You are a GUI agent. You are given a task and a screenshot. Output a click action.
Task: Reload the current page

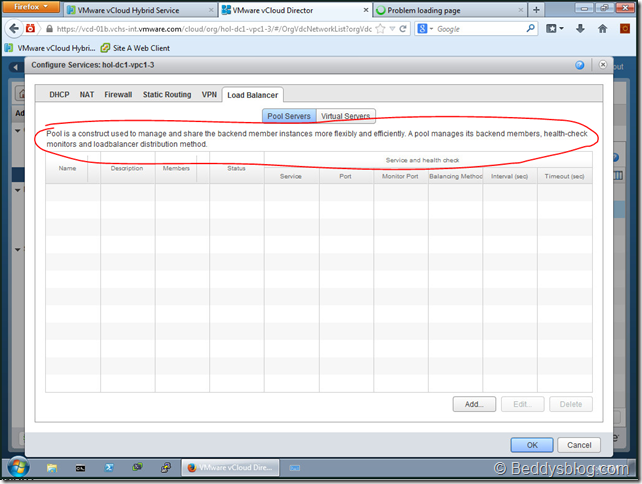403,29
